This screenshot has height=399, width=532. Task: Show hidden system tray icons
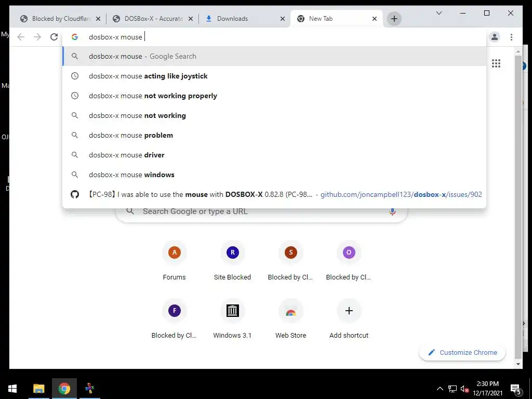point(440,389)
